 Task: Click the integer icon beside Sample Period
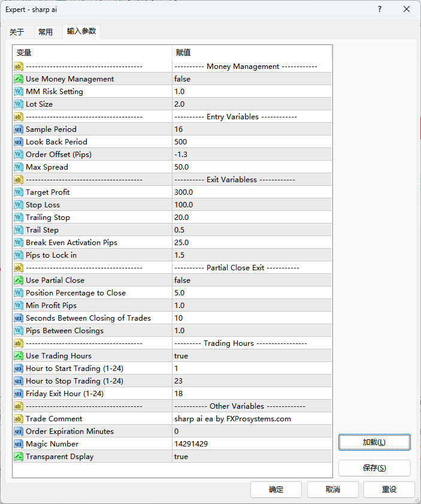(x=19, y=129)
